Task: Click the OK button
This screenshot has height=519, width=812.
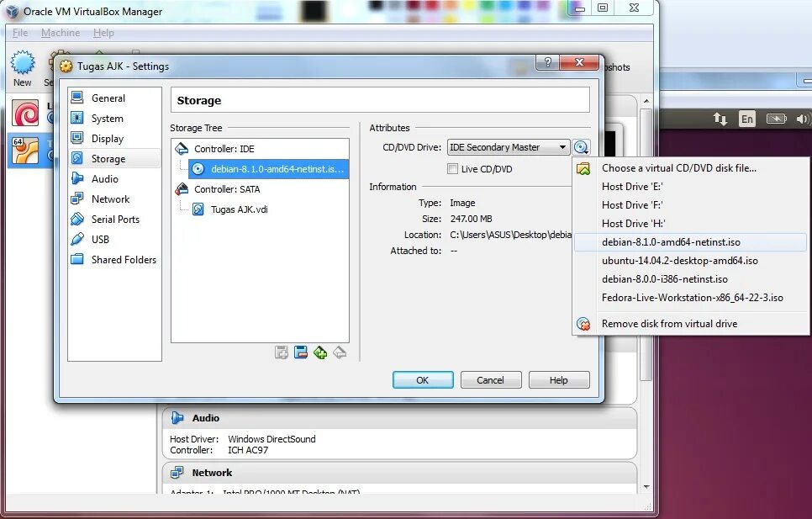Action: click(x=423, y=379)
